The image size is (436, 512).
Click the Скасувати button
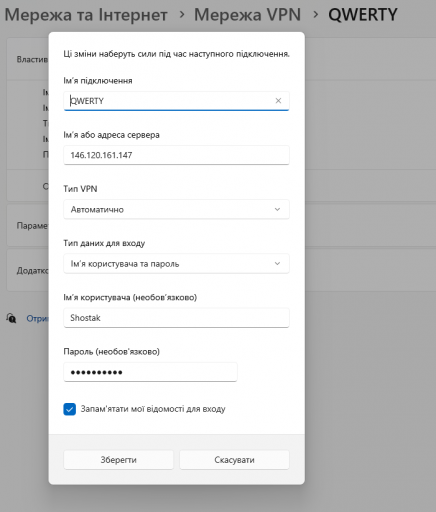[x=234, y=460]
